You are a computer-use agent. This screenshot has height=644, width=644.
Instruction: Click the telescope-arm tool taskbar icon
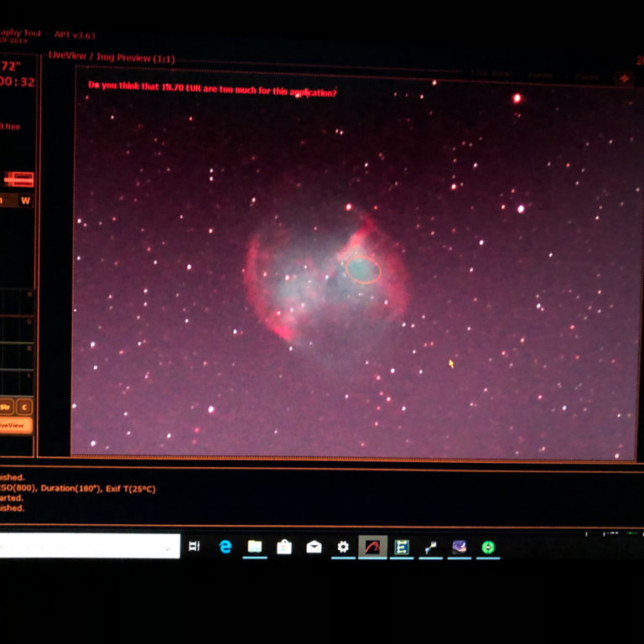tap(431, 547)
